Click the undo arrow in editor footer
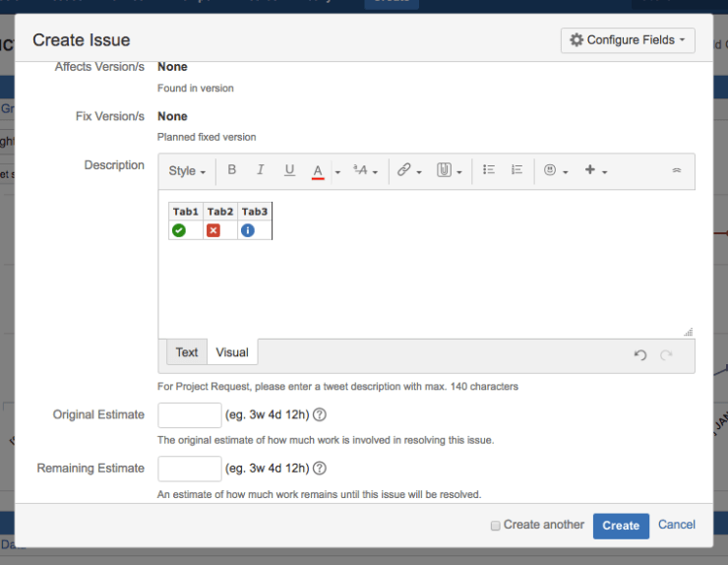The image size is (728, 565). pos(640,355)
